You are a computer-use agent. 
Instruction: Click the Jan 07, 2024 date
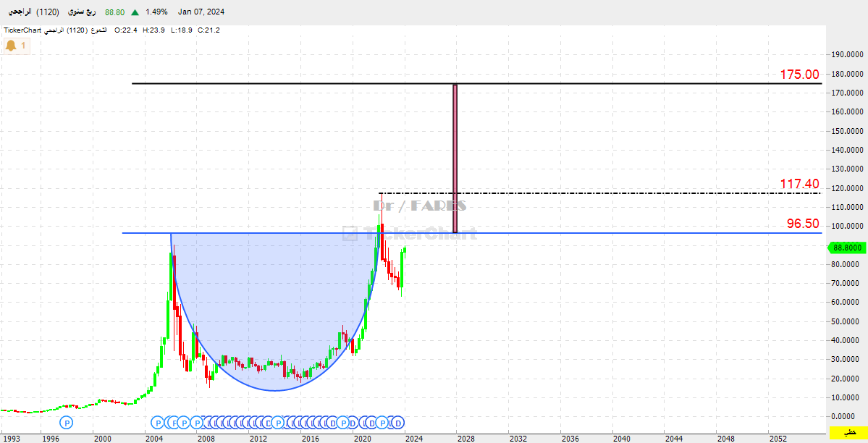[x=201, y=12]
